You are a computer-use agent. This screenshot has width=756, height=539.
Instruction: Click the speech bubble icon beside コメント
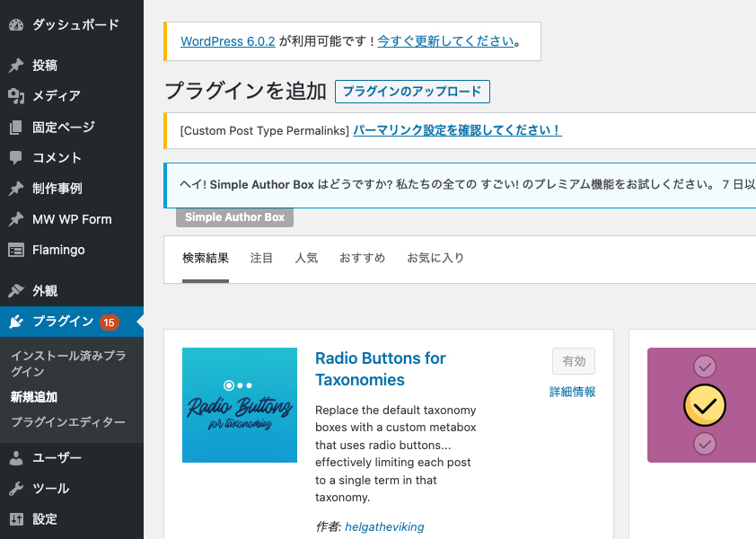click(x=16, y=158)
